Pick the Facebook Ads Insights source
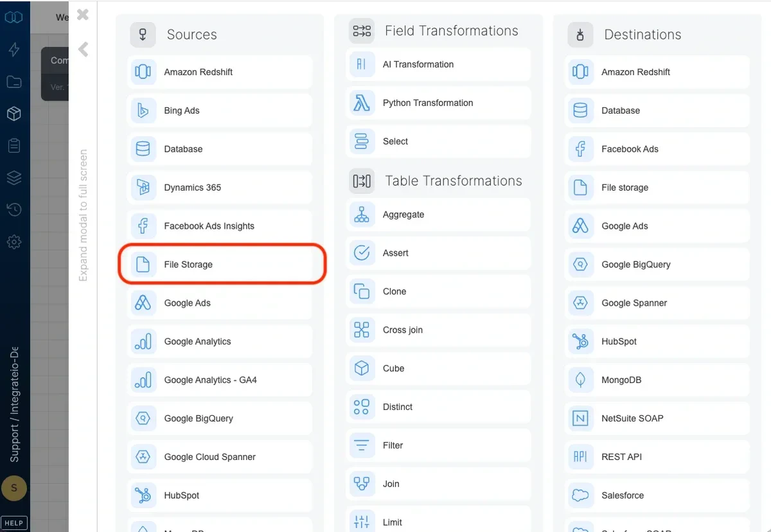Screen dimensions: 771x532 (x=219, y=226)
